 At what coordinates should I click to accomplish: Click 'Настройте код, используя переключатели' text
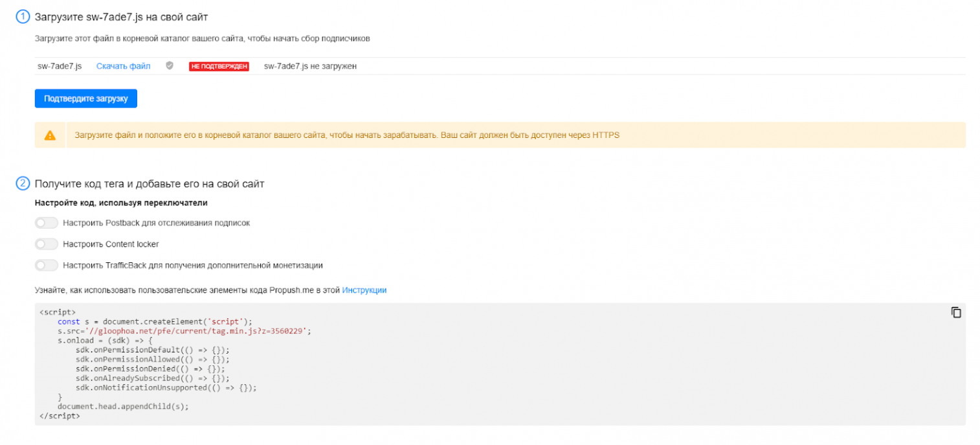coord(121,203)
